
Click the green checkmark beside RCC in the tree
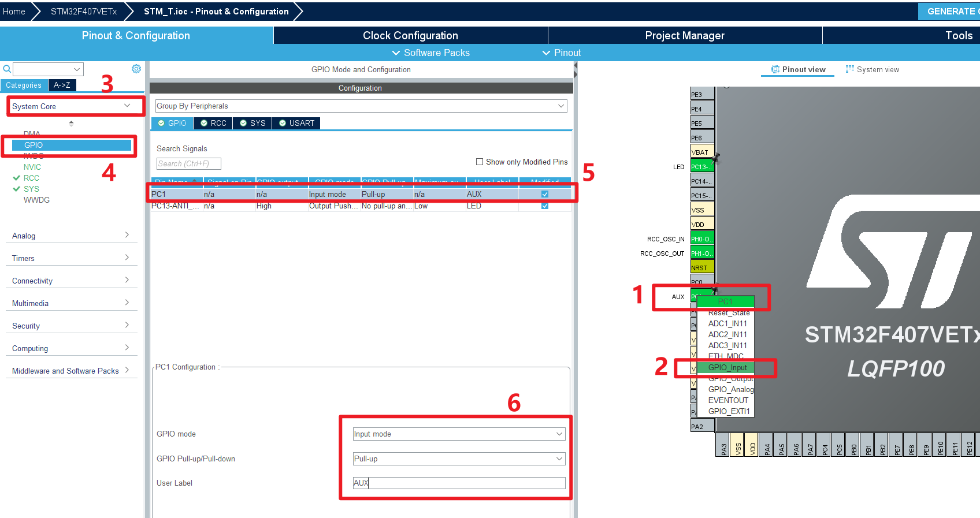(17, 178)
